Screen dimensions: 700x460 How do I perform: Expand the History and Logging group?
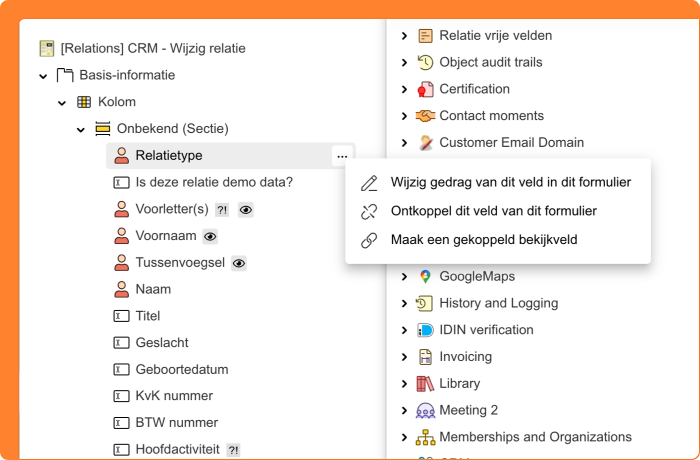[x=404, y=304]
